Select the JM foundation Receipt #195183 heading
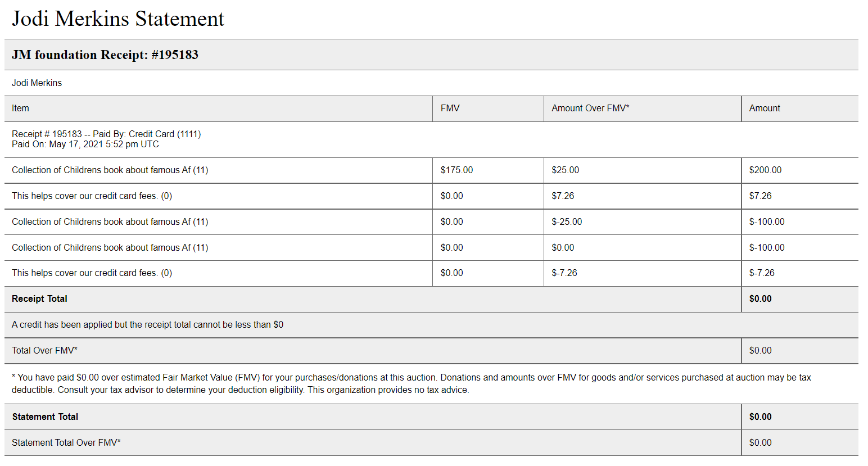The height and width of the screenshot is (466, 868). click(105, 55)
